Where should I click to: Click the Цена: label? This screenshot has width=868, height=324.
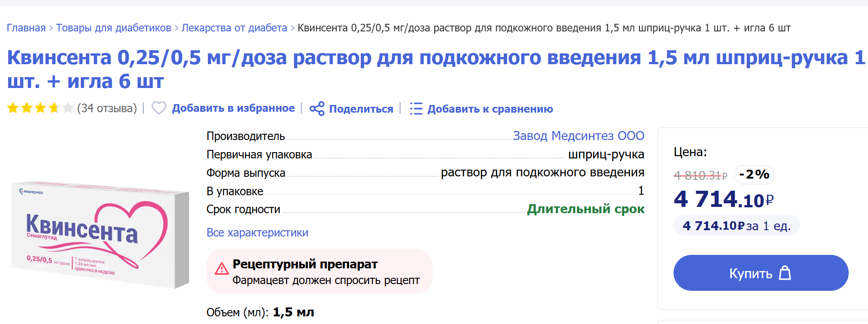690,152
